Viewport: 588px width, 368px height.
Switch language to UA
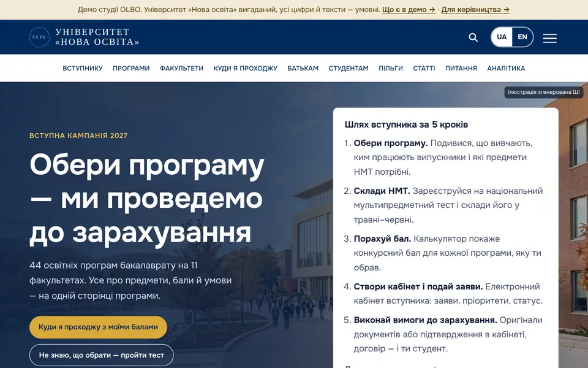pos(502,37)
